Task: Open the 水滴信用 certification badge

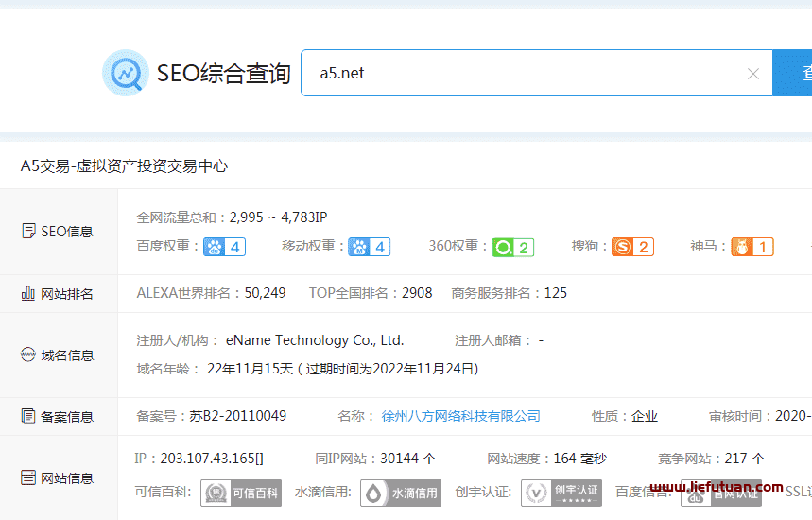Action: click(x=401, y=493)
